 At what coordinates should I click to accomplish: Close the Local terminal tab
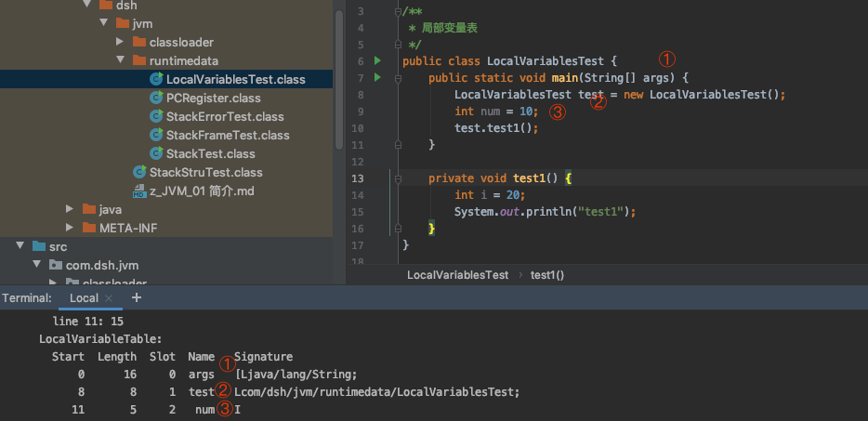(x=109, y=298)
